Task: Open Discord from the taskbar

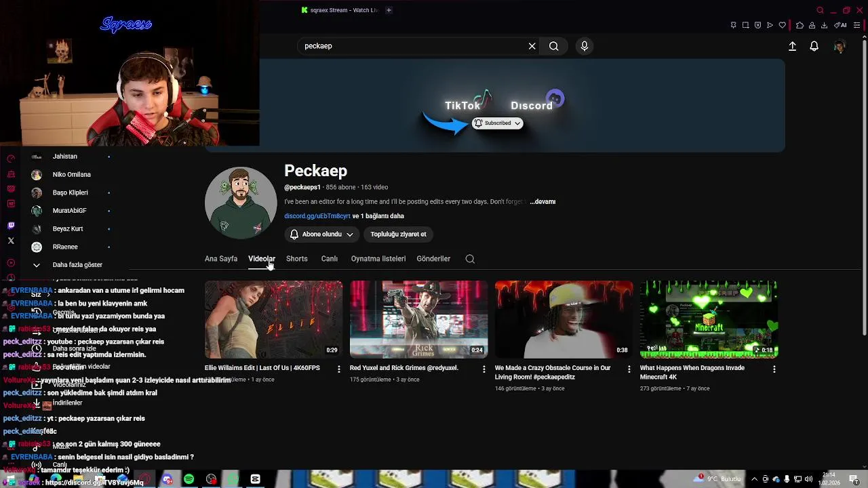Action: (x=167, y=479)
